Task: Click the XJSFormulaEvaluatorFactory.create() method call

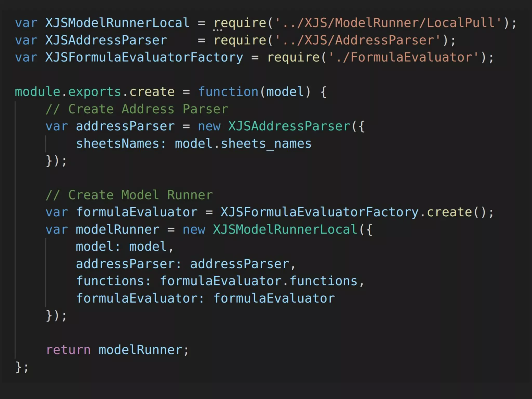Action: click(x=449, y=212)
